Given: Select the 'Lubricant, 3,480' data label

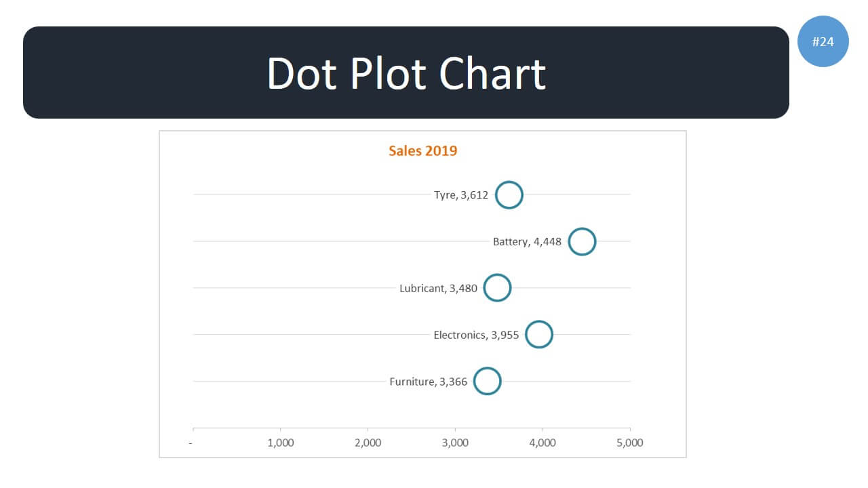Looking at the screenshot, I should (438, 288).
